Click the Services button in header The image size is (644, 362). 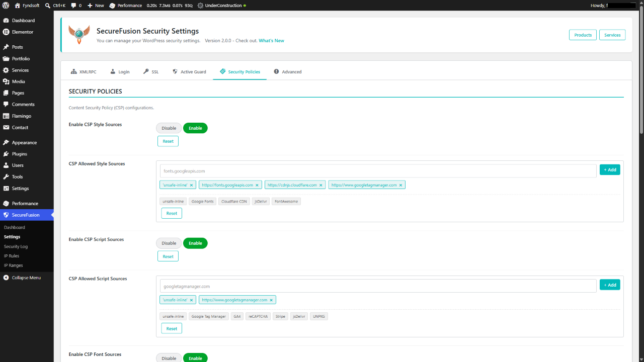point(612,35)
